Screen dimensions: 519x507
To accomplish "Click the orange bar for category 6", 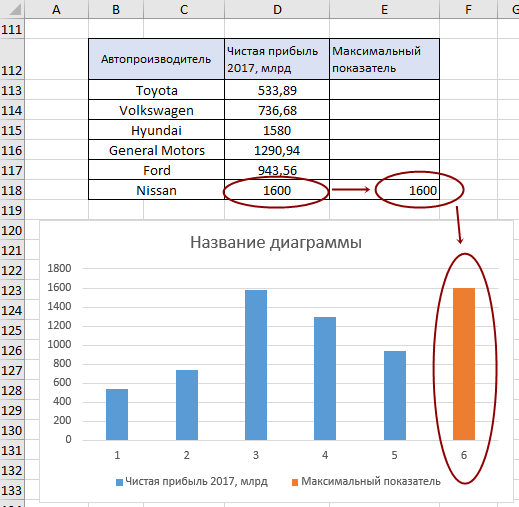I will coord(464,364).
